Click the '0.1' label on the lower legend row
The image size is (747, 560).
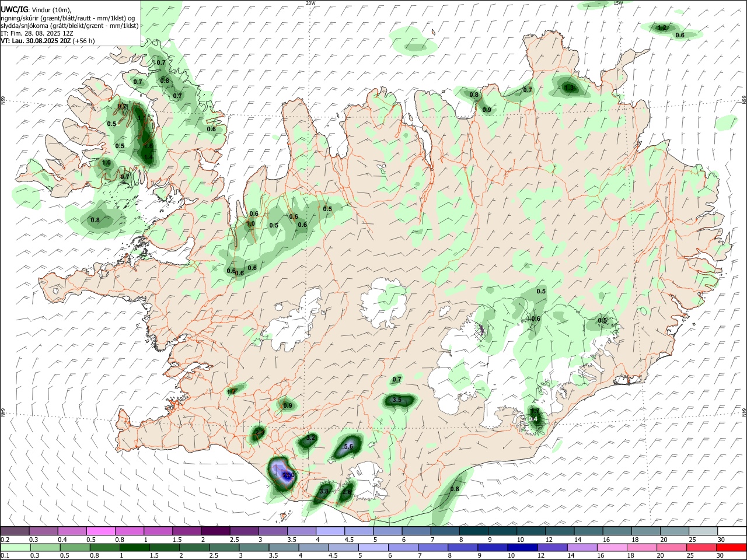(5, 556)
